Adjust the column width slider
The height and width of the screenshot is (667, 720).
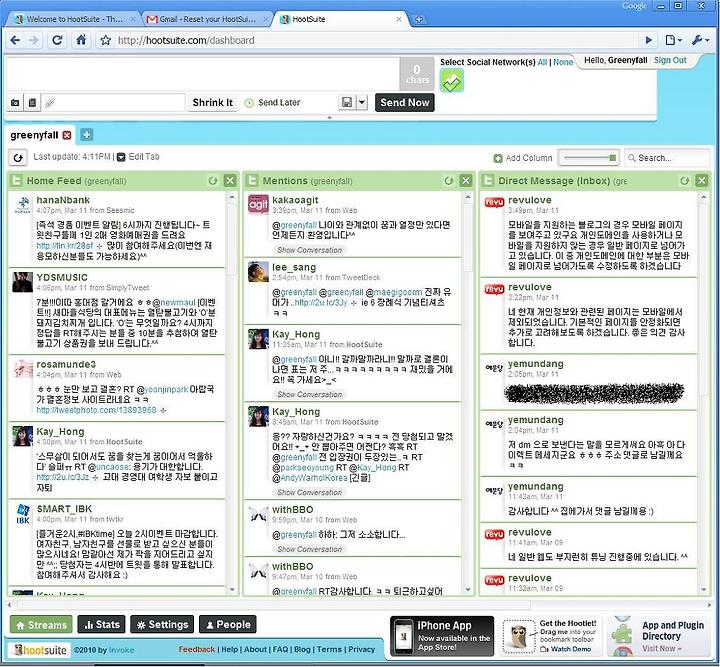pos(589,158)
